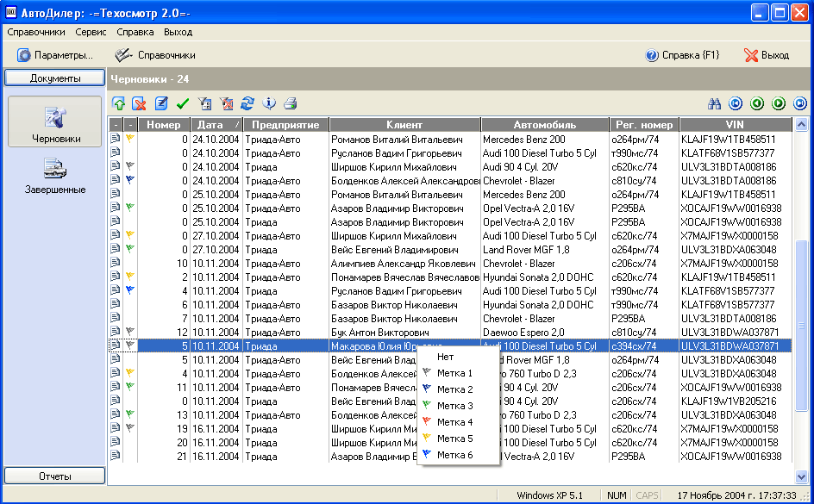Expand the Отчеты sidebar panel

(x=55, y=476)
